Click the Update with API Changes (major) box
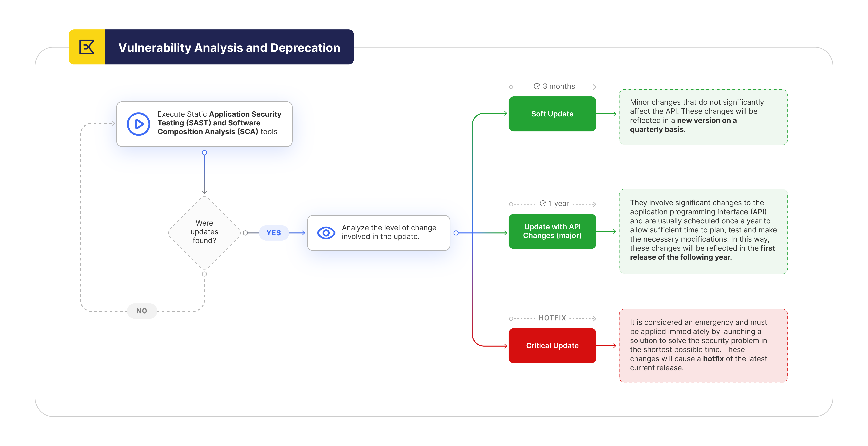868x446 pixels. click(x=552, y=231)
